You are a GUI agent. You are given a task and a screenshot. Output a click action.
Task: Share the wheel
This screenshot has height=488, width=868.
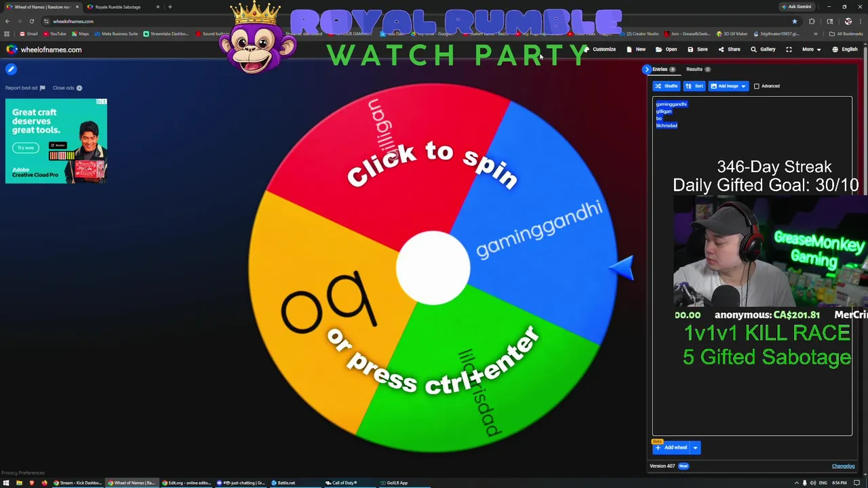729,49
